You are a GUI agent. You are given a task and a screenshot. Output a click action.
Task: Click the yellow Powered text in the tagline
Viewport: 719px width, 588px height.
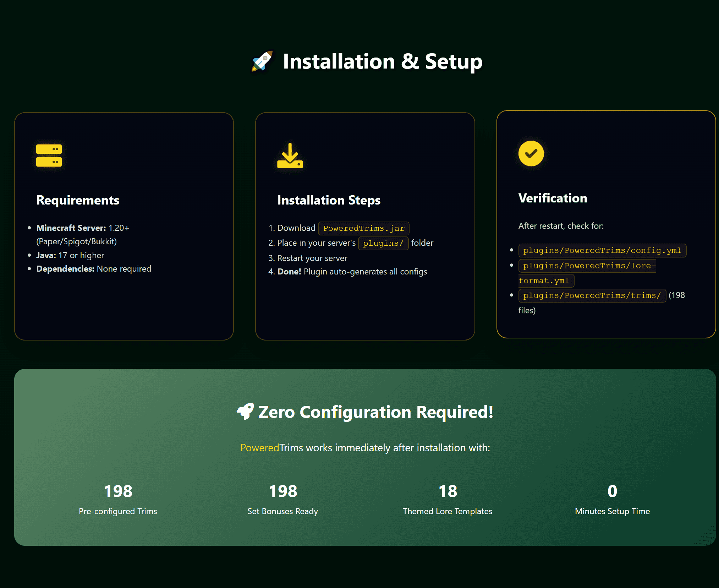coord(259,448)
